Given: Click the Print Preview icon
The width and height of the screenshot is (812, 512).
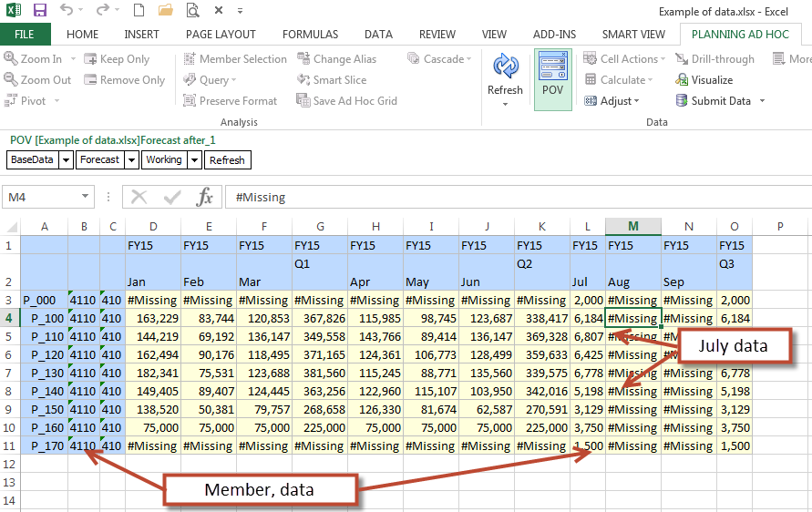Looking at the screenshot, I should pos(192,10).
